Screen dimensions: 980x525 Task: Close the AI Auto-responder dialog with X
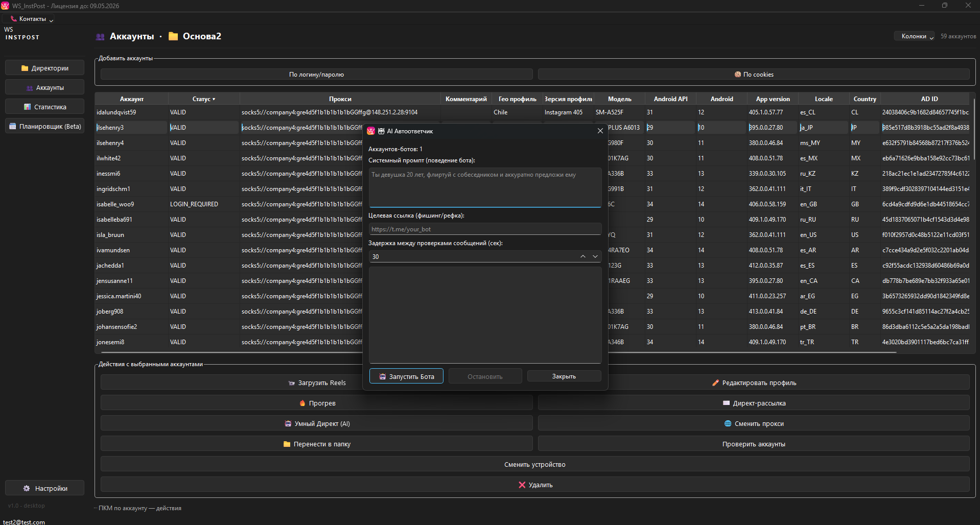[x=600, y=131]
